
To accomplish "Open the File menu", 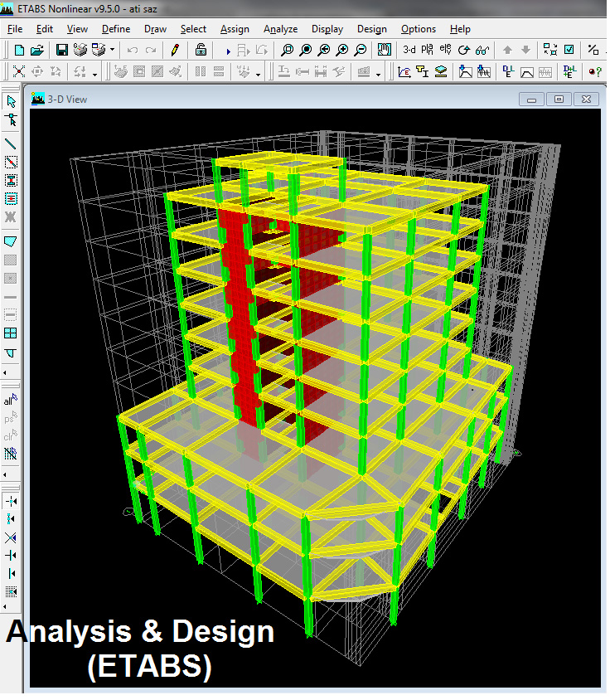I will point(15,29).
